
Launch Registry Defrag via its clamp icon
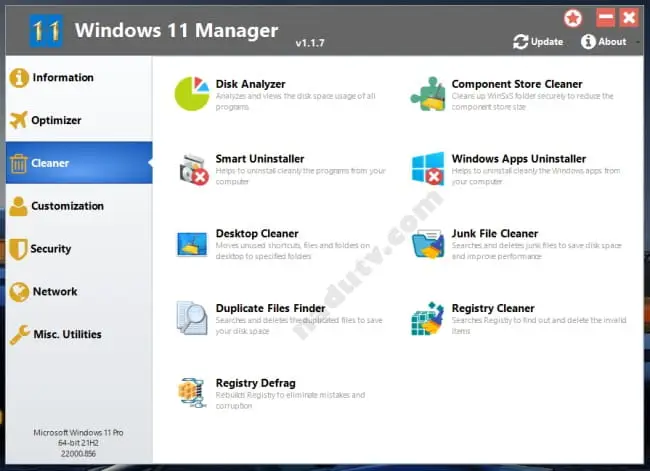pos(192,393)
